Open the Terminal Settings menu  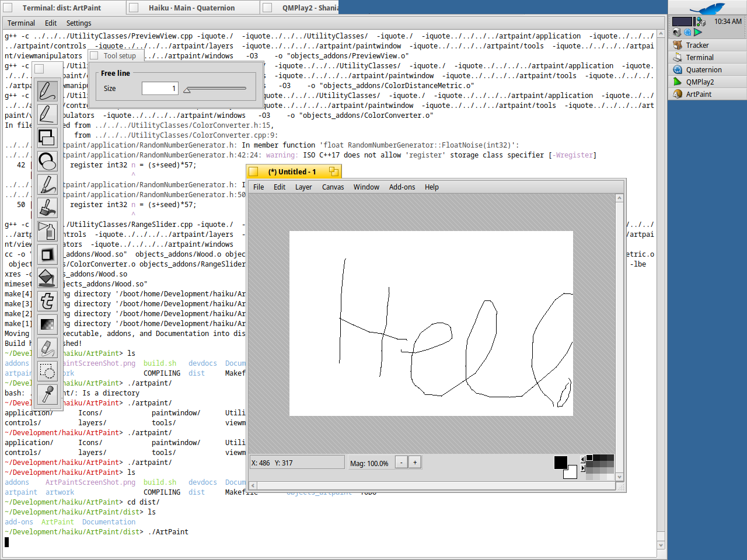click(x=79, y=23)
